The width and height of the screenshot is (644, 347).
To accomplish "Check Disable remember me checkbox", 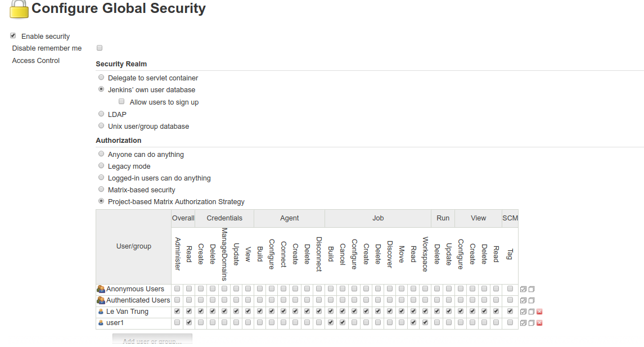I will pos(100,48).
